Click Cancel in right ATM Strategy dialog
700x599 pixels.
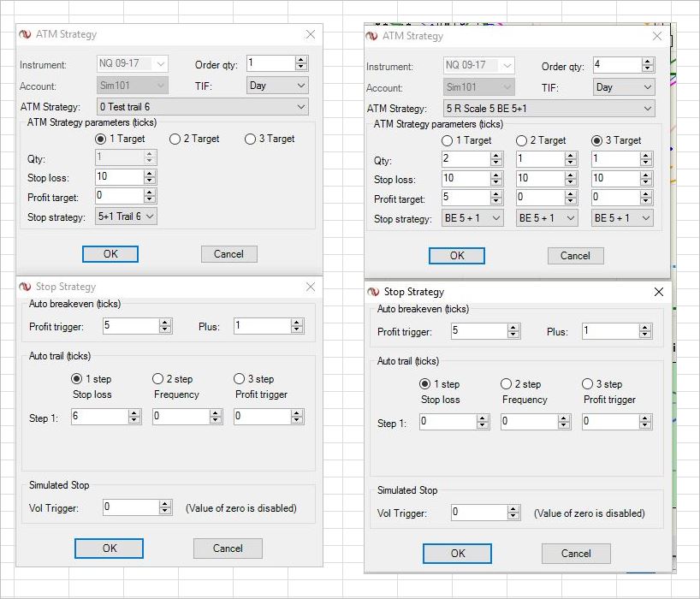click(575, 256)
